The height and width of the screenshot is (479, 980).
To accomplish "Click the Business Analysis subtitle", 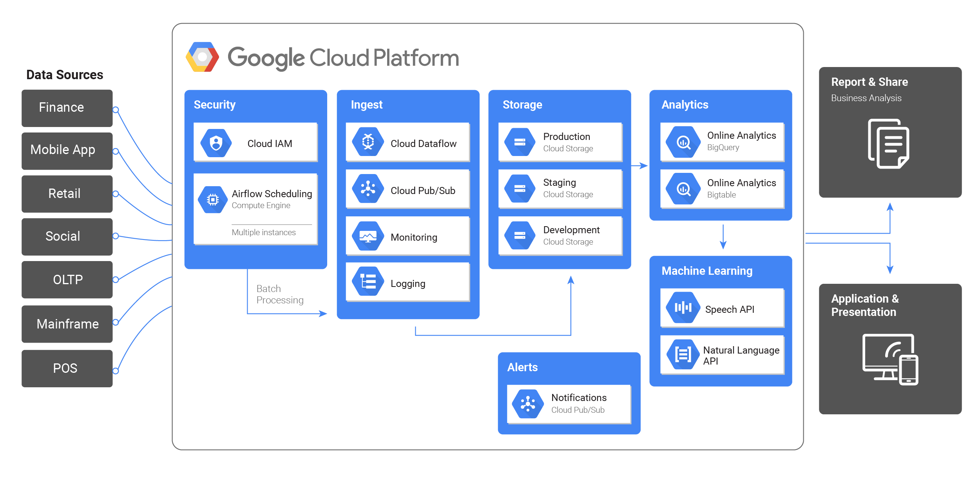I will 866,98.
